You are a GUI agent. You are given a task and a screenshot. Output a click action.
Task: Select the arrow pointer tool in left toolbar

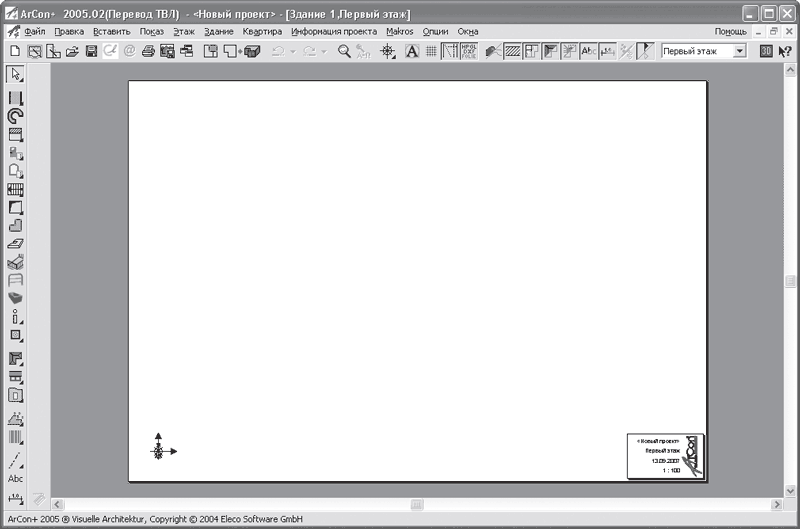coord(15,74)
